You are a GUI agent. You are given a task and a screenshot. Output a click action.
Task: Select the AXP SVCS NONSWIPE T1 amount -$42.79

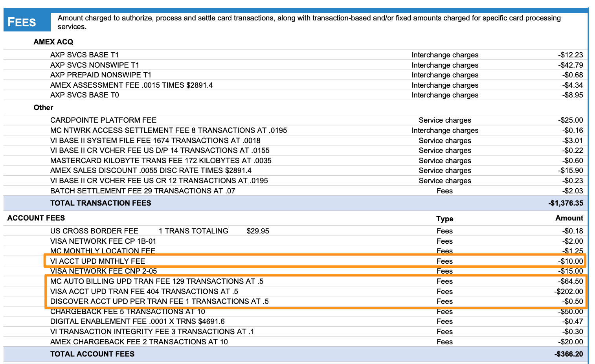pos(570,65)
